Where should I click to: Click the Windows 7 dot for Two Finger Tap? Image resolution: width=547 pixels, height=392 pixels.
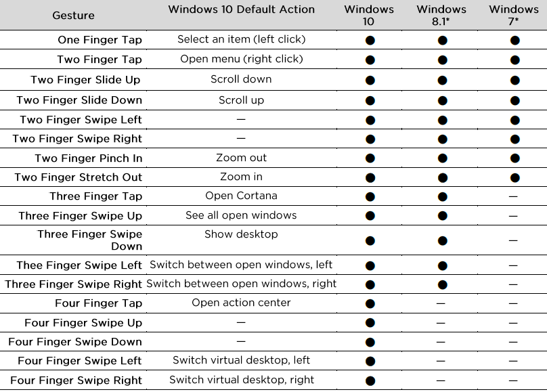point(515,60)
